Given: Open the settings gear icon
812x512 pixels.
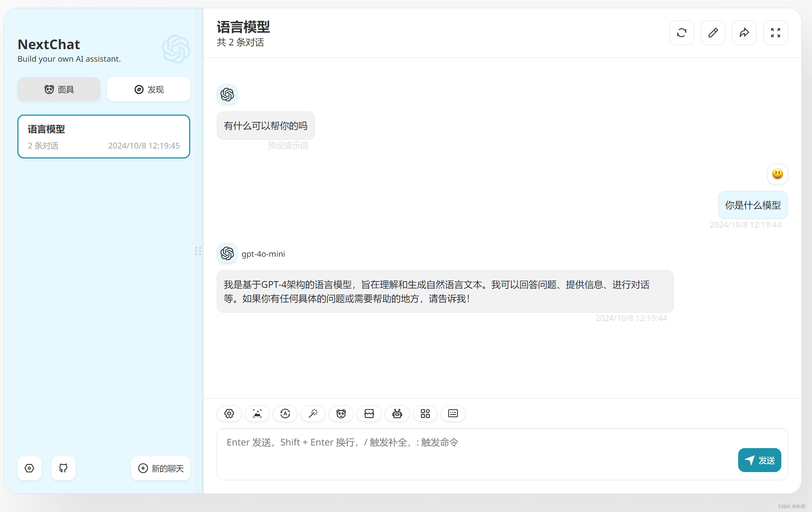Looking at the screenshot, I should click(x=229, y=413).
